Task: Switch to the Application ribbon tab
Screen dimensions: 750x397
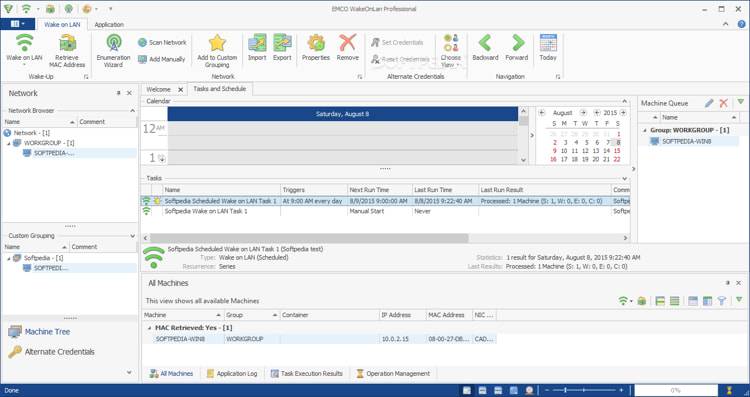Action: click(109, 24)
